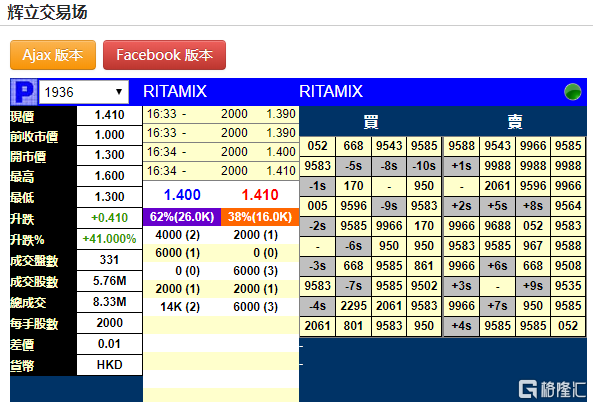The height and width of the screenshot is (406, 593).
Task: Click the purple 62%(26.0K) buy ratio bar
Action: coord(182,217)
